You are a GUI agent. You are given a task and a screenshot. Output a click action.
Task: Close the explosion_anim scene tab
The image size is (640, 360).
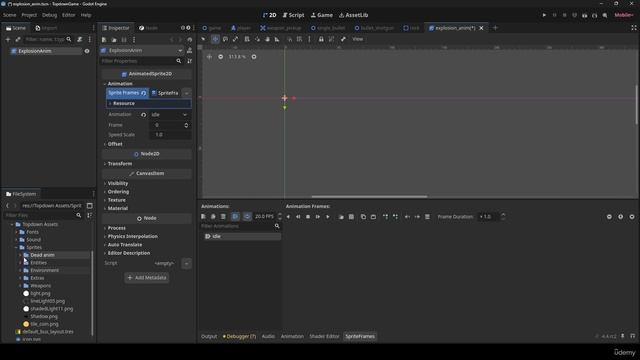point(481,28)
